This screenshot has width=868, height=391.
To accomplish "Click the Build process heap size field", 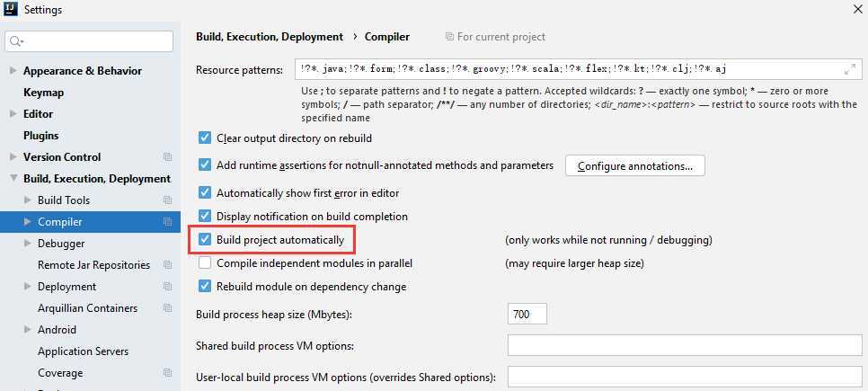I will pos(527,315).
